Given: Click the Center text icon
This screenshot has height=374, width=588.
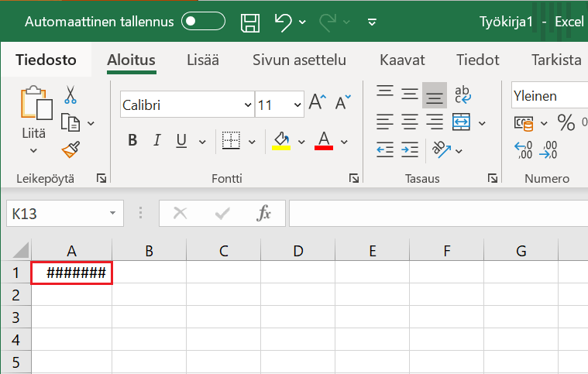Looking at the screenshot, I should (410, 122).
